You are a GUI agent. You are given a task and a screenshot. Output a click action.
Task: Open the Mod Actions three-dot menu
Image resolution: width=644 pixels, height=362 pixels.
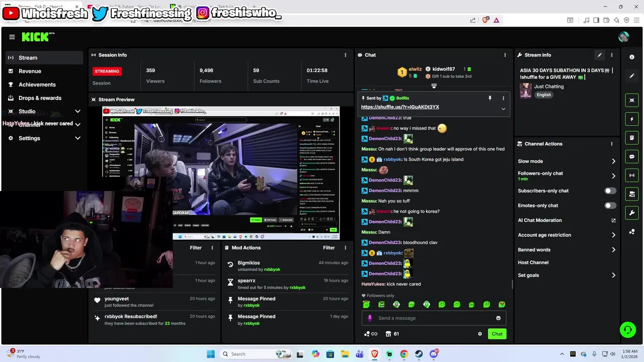pos(345,248)
